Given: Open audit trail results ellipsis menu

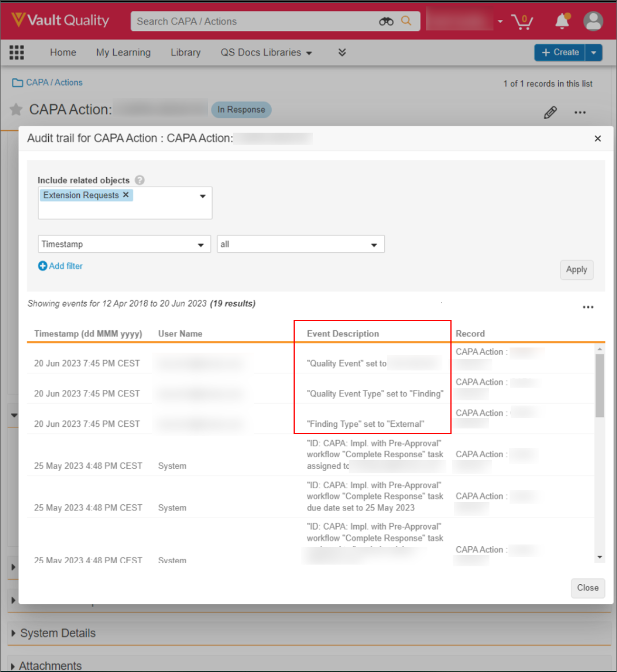Looking at the screenshot, I should tap(588, 307).
